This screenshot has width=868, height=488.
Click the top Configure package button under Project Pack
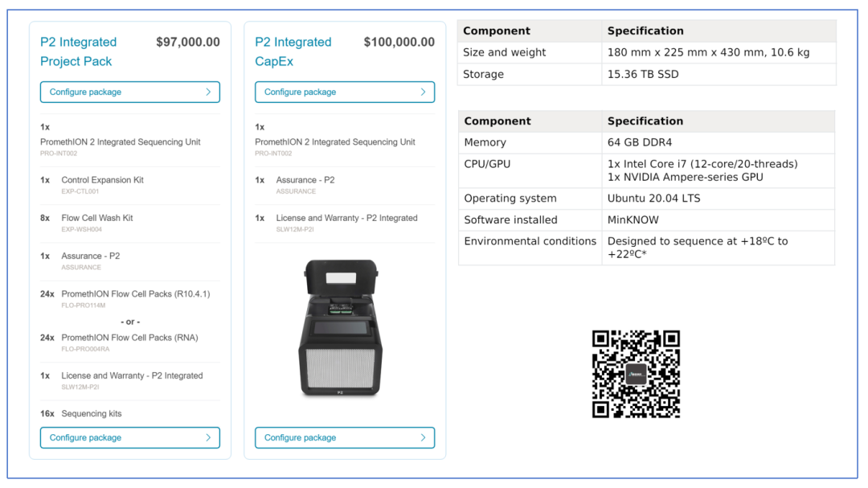(x=130, y=92)
